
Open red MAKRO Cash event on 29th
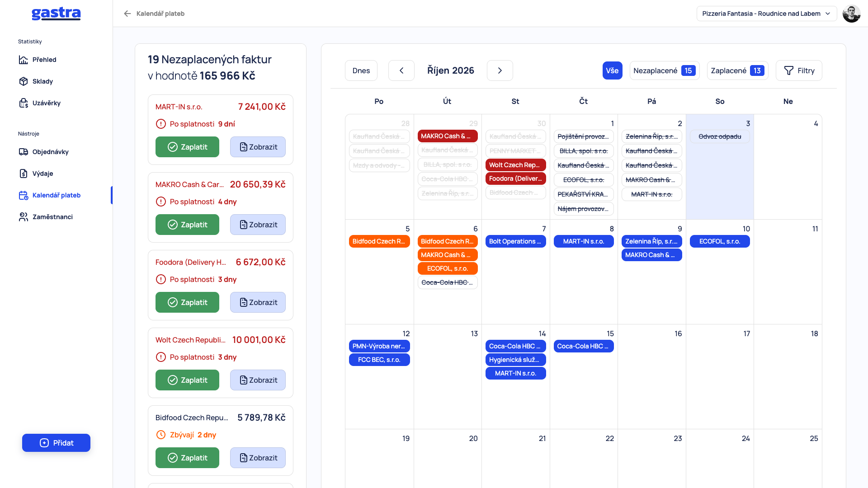click(448, 136)
